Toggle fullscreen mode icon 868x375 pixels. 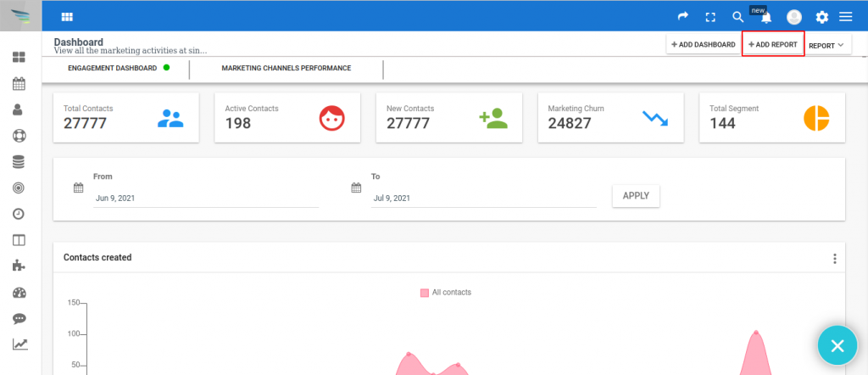coord(710,17)
